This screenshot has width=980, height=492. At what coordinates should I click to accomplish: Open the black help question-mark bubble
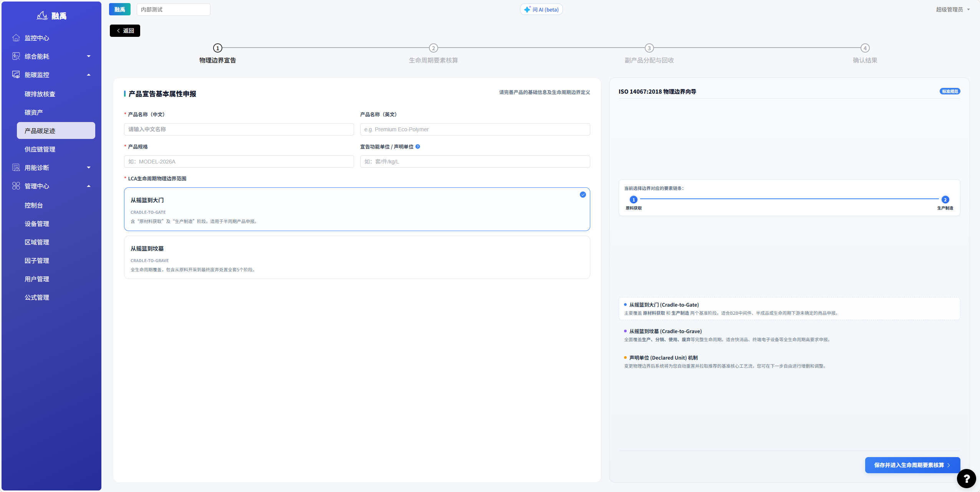coord(966,478)
